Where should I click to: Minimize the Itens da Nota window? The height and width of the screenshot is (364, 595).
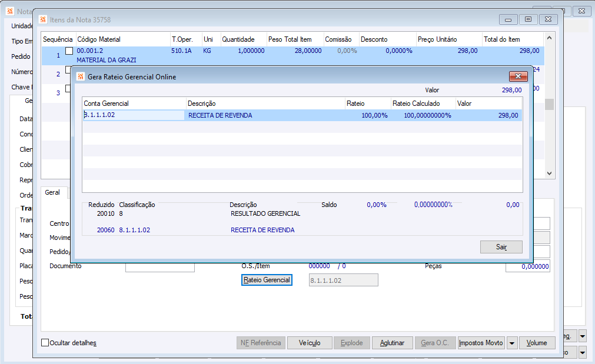point(508,19)
